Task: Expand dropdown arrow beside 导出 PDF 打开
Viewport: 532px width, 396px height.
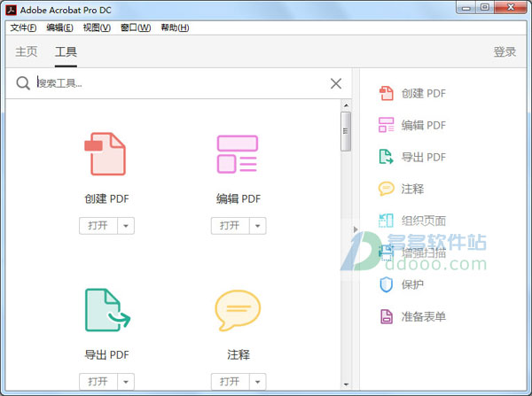Action: pyautogui.click(x=126, y=382)
